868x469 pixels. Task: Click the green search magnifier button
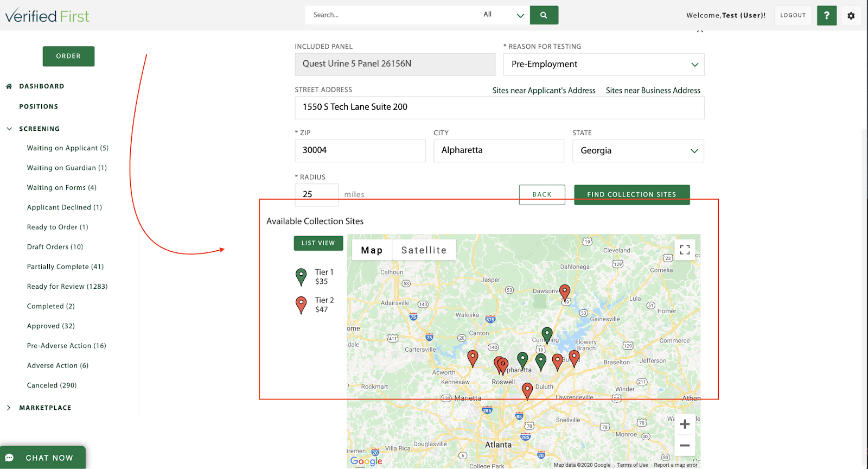pyautogui.click(x=544, y=15)
